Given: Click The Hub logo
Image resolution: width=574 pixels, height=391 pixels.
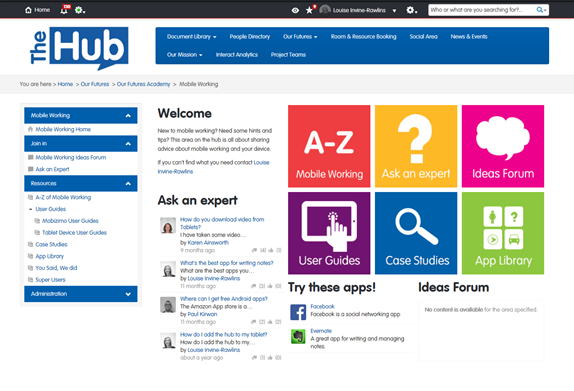Looking at the screenshot, I should click(x=79, y=48).
